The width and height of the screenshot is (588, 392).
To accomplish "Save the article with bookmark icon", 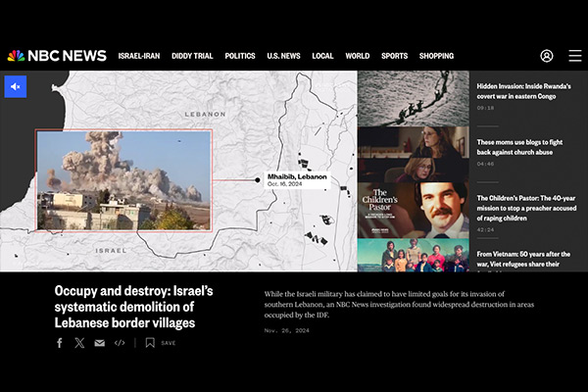I will tap(150, 342).
